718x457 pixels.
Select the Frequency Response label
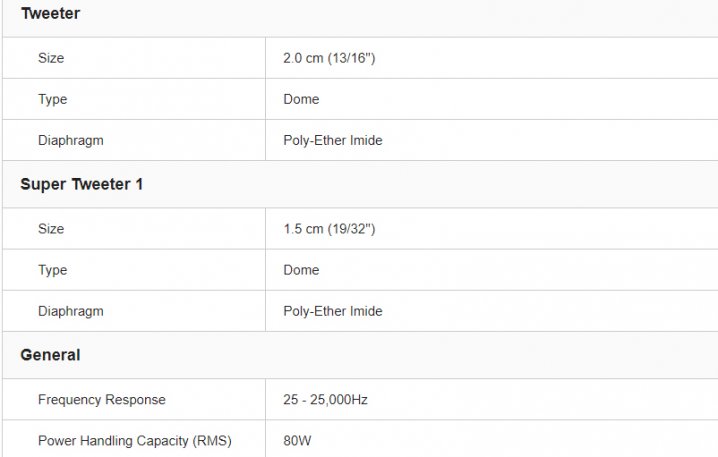coord(102,400)
